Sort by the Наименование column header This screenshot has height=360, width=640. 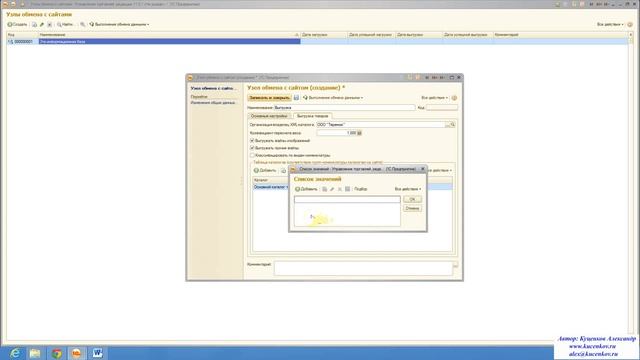169,35
